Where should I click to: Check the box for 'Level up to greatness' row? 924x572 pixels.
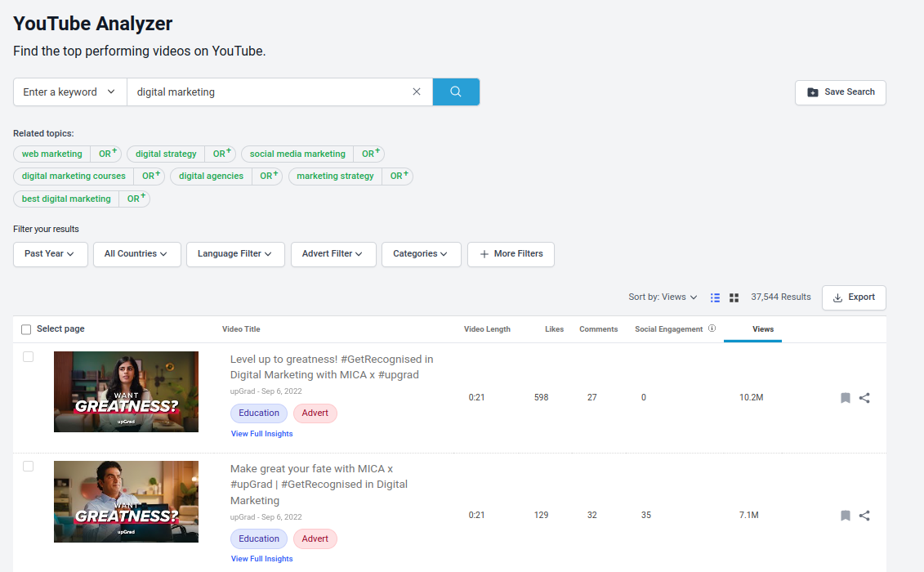[x=29, y=357]
